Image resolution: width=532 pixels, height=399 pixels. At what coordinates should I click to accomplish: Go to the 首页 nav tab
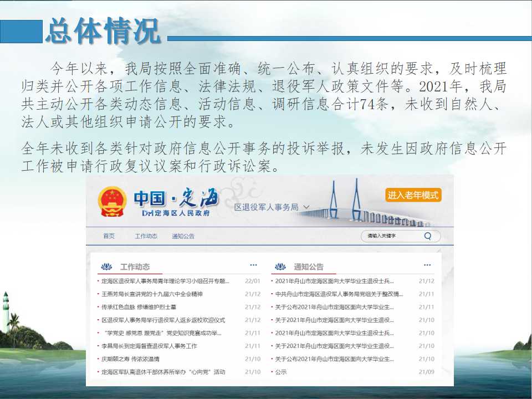pyautogui.click(x=109, y=236)
